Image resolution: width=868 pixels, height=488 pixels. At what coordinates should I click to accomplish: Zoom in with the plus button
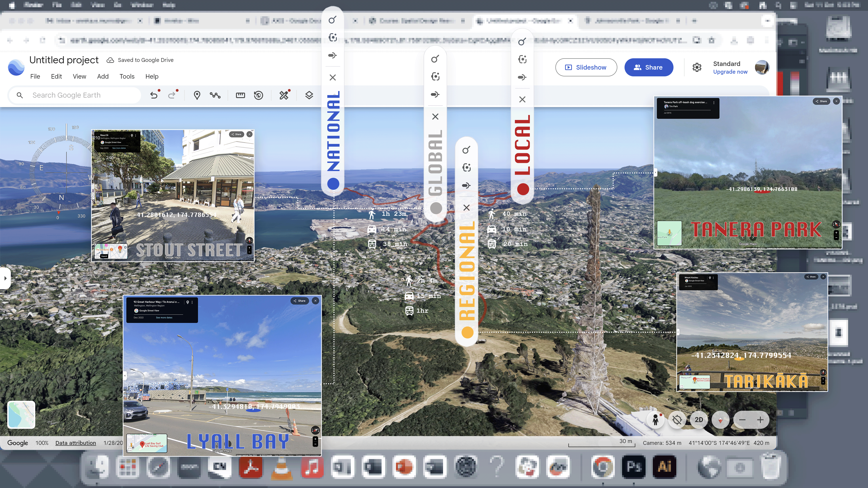point(760,420)
